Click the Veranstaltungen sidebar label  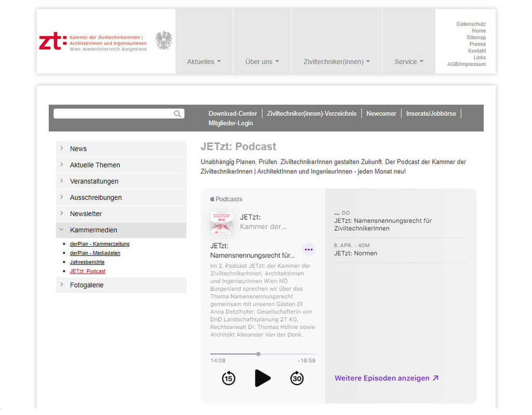(94, 181)
